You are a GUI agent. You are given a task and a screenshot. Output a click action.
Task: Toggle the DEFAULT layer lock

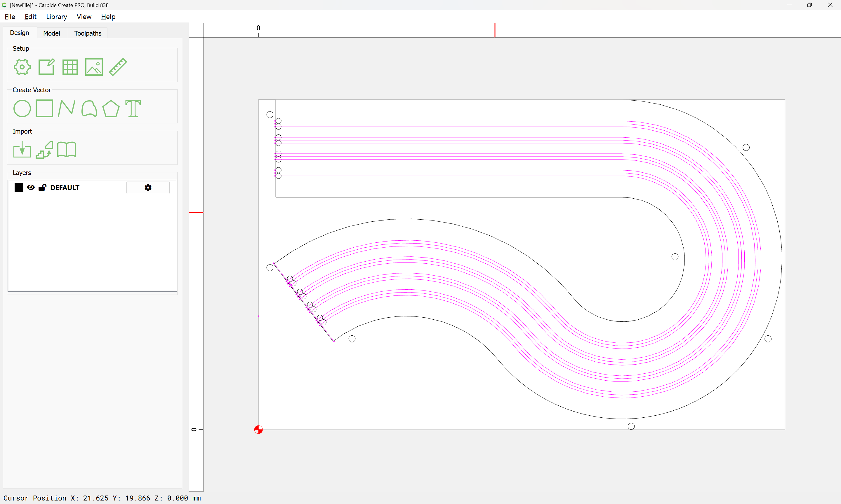[43, 188]
